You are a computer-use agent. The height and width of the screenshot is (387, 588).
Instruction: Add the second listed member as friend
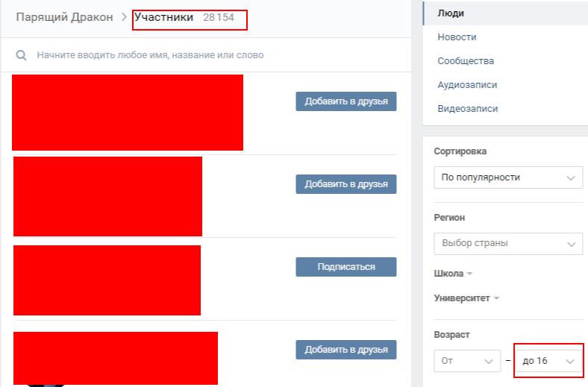coord(345,184)
